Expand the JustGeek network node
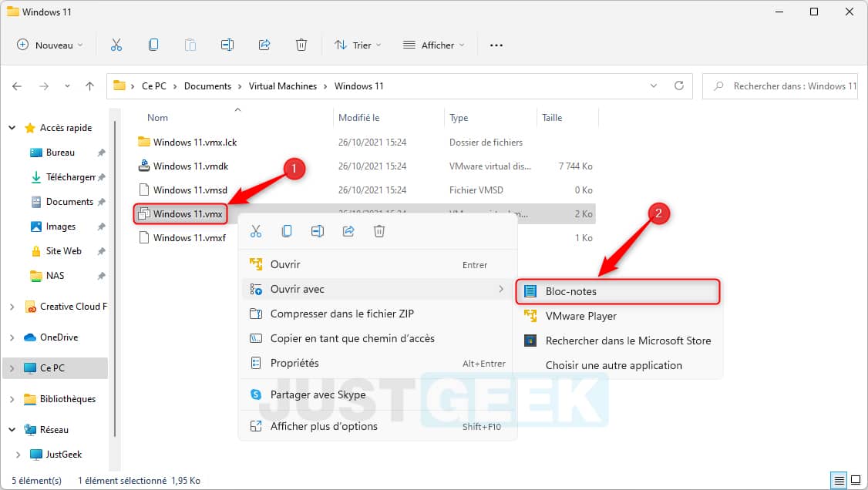Image resolution: width=868 pixels, height=490 pixels. pyautogui.click(x=19, y=455)
